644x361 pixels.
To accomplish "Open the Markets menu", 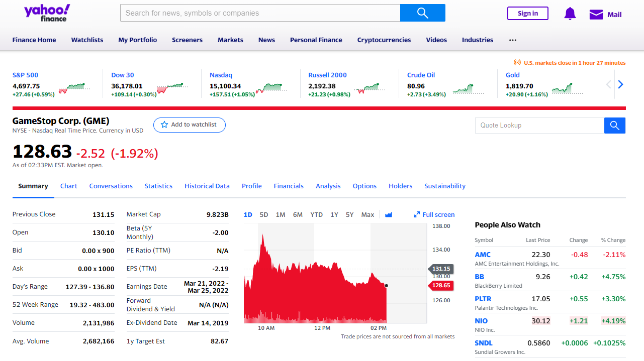I will pos(230,40).
